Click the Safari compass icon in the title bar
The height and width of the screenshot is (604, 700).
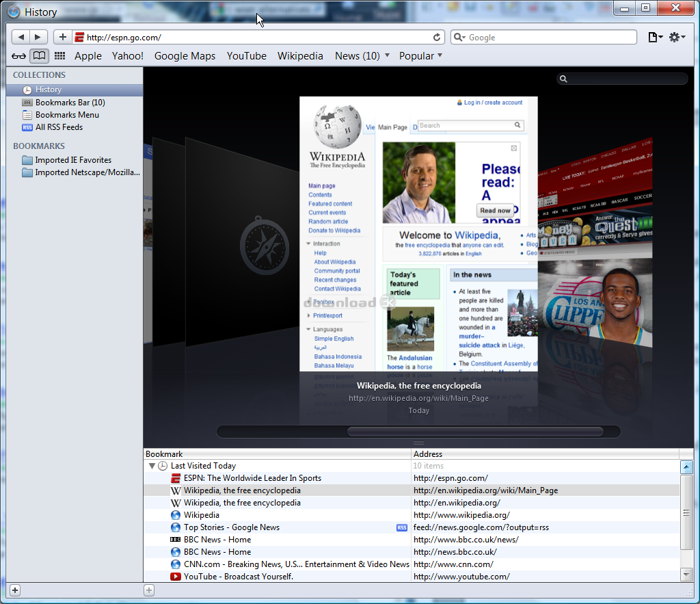(x=14, y=12)
